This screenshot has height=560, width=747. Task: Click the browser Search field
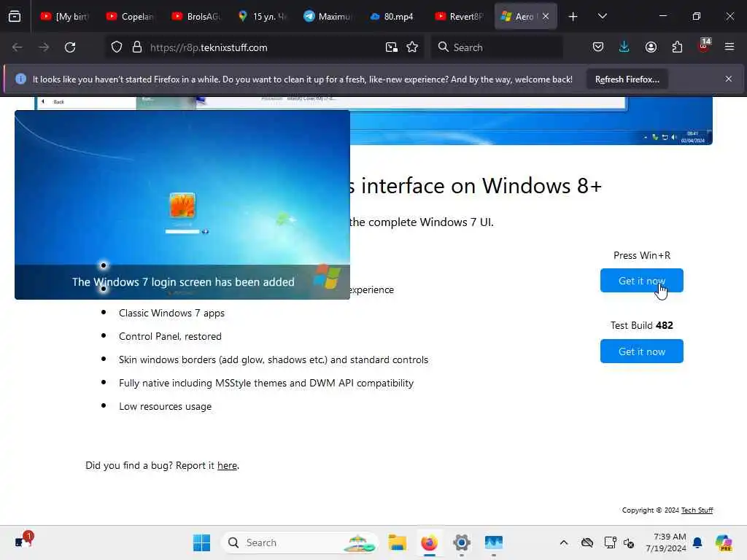(497, 47)
